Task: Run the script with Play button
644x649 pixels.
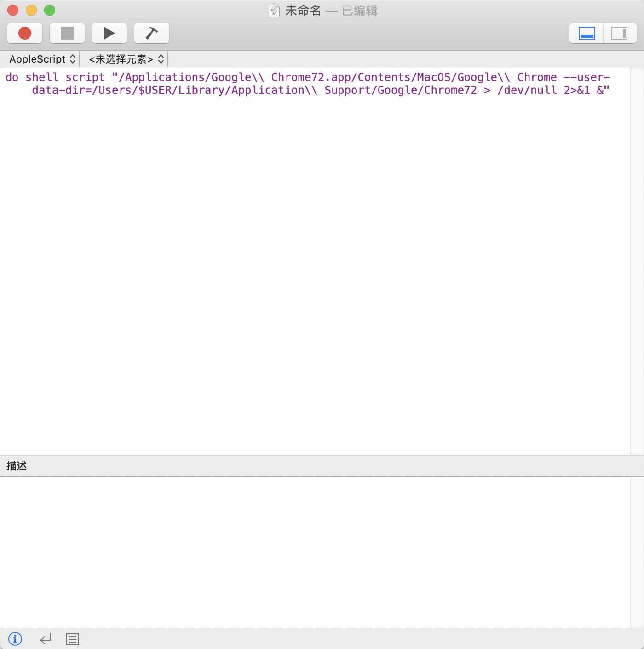Action: [109, 33]
